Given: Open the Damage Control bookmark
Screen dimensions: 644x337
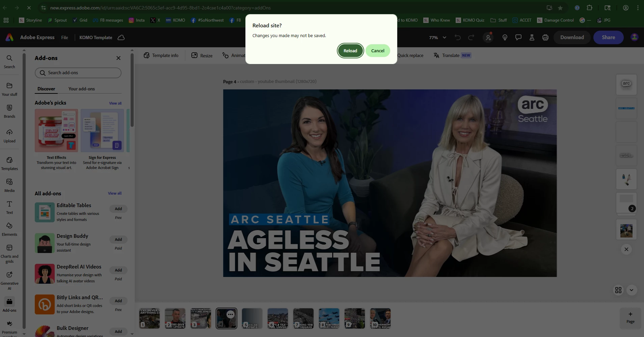Looking at the screenshot, I should click(555, 20).
